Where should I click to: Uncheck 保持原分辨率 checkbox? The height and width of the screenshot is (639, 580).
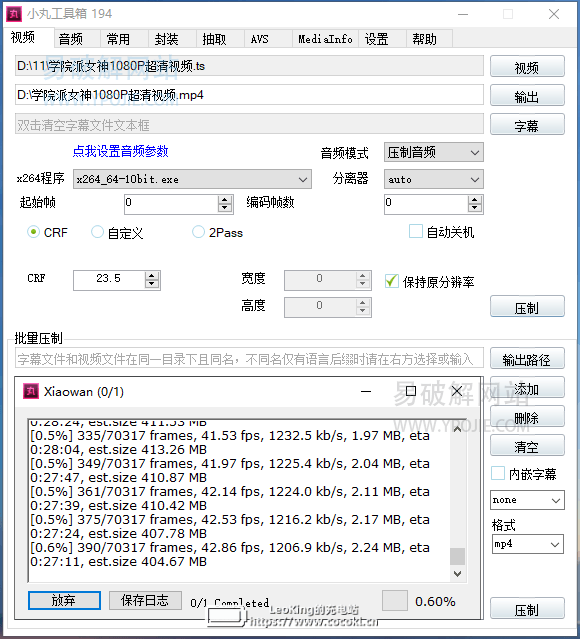click(392, 281)
